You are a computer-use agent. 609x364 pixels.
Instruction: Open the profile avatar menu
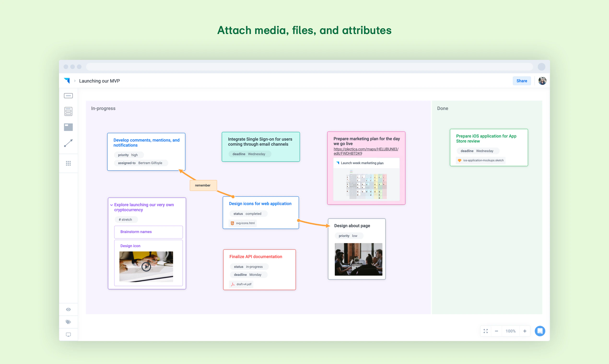(542, 80)
